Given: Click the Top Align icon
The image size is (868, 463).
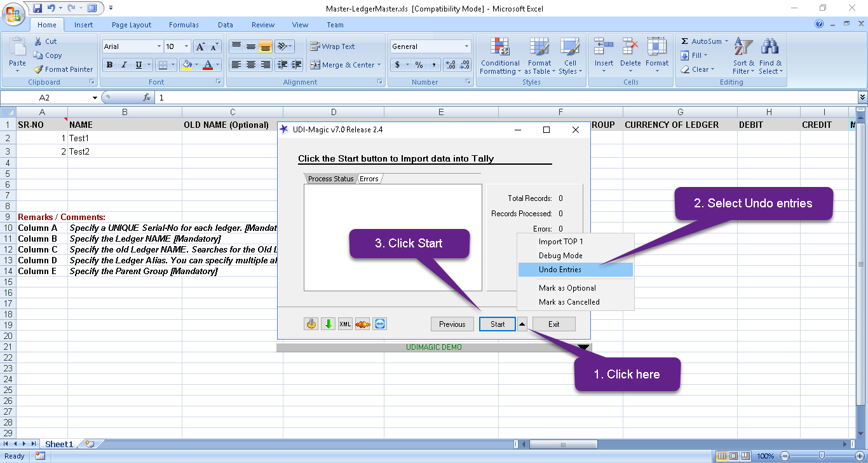Looking at the screenshot, I should pyautogui.click(x=236, y=46).
